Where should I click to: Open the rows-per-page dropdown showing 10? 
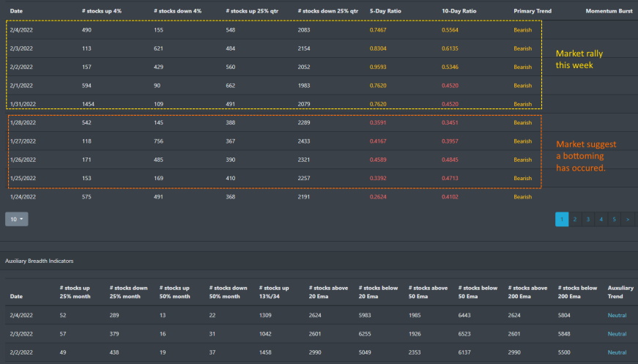click(x=17, y=219)
